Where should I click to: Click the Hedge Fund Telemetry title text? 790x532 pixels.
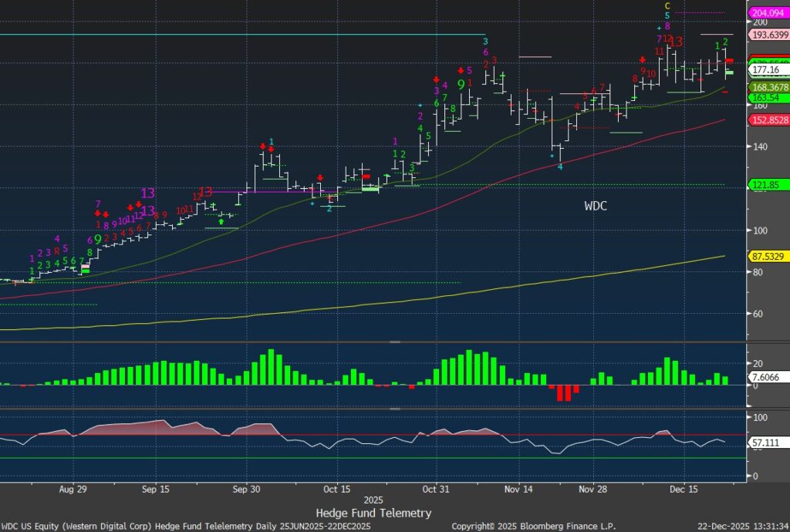tap(373, 513)
